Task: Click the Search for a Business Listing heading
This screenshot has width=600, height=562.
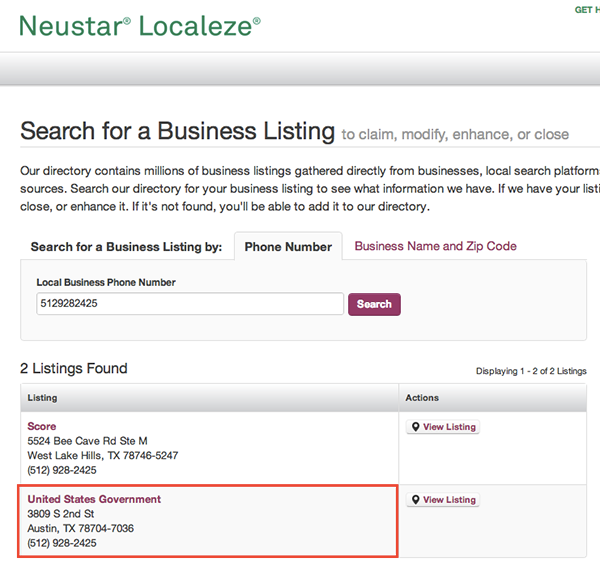Action: (177, 131)
